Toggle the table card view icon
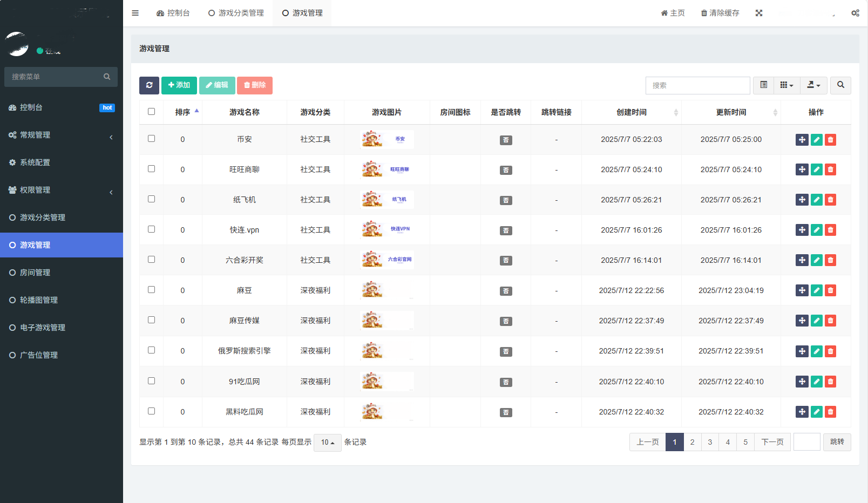 click(x=763, y=85)
